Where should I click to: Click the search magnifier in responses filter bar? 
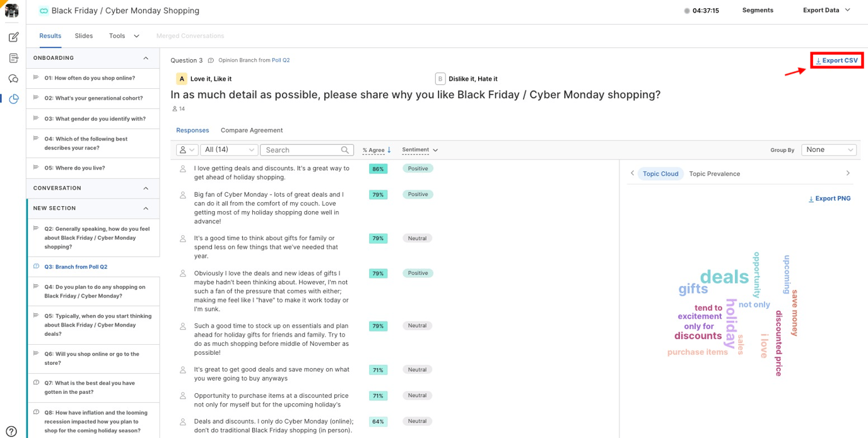[x=344, y=149]
